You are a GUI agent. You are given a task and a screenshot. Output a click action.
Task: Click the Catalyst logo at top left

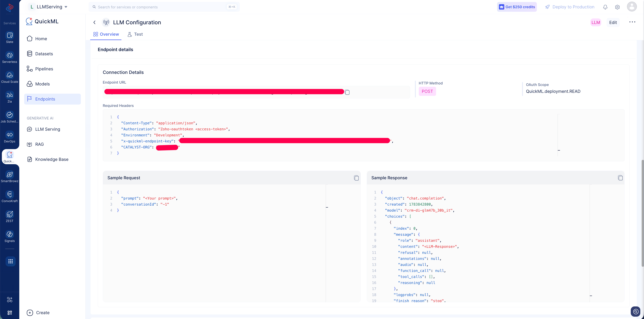10,8
